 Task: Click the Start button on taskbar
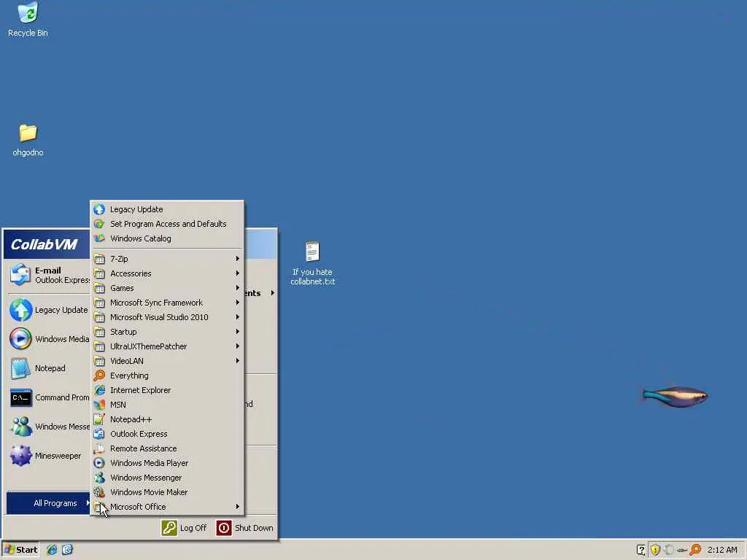coord(20,550)
